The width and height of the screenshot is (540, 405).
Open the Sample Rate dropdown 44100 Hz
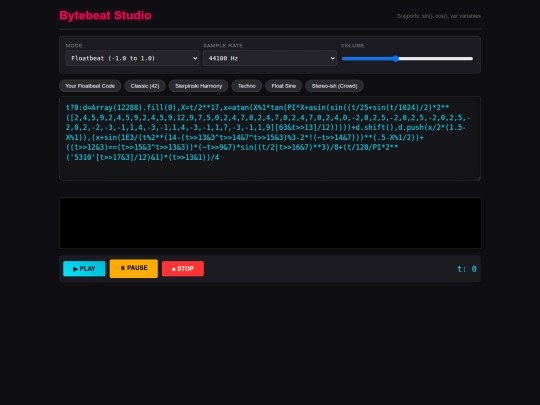point(270,58)
